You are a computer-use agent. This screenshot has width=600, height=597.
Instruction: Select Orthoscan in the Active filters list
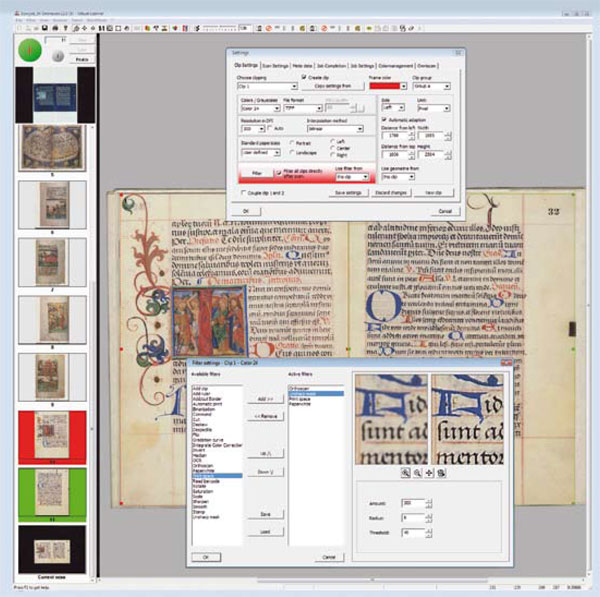pyautogui.click(x=299, y=388)
